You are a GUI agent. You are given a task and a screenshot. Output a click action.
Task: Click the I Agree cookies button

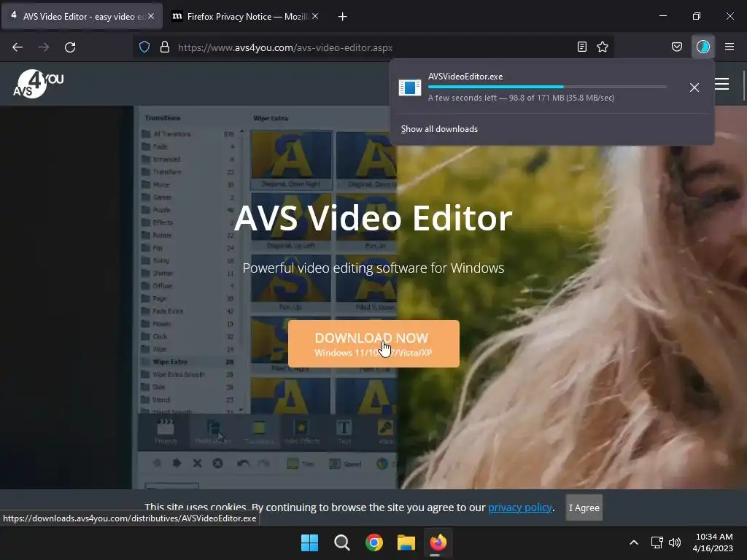[x=584, y=507]
